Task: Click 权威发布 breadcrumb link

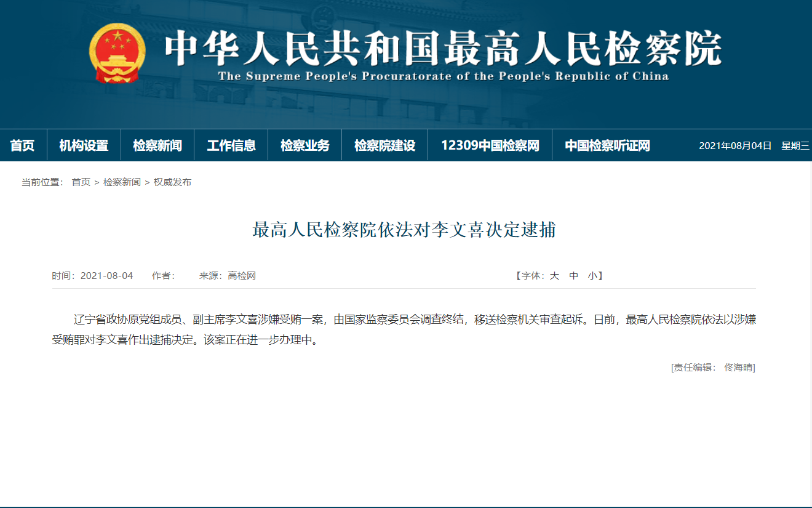Action: 172,182
